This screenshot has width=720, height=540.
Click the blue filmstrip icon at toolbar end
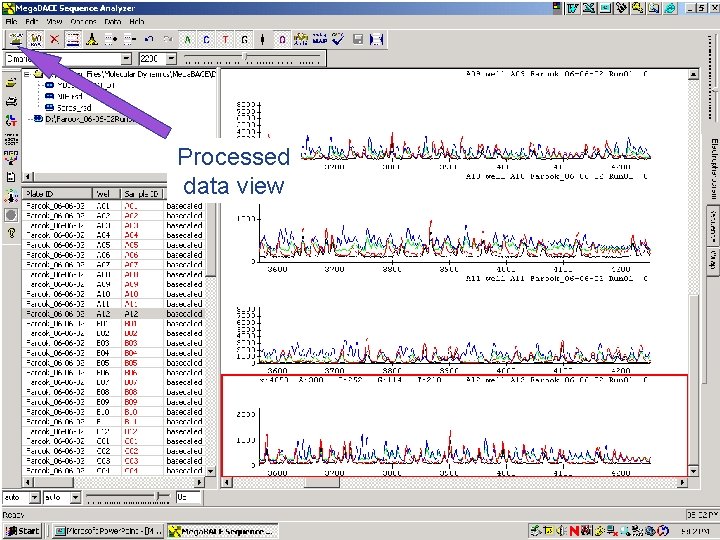coord(377,39)
